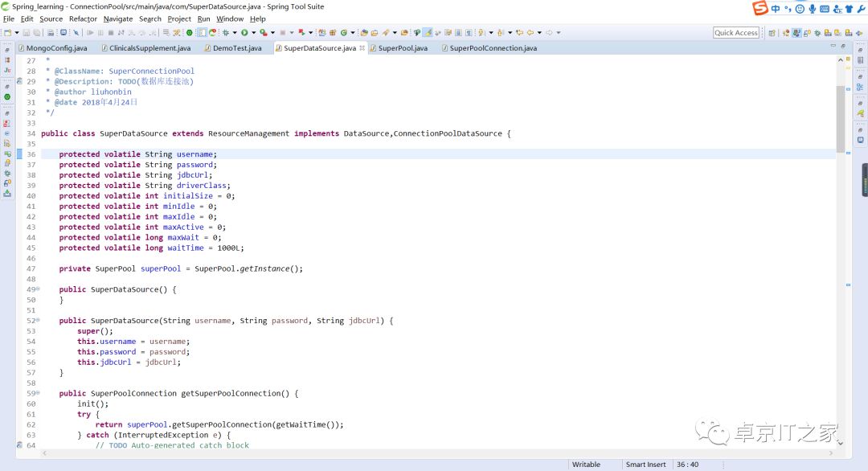Image resolution: width=868 pixels, height=471 pixels.
Task: Switch to ClinicalsSupplement.java tab
Action: pos(146,48)
